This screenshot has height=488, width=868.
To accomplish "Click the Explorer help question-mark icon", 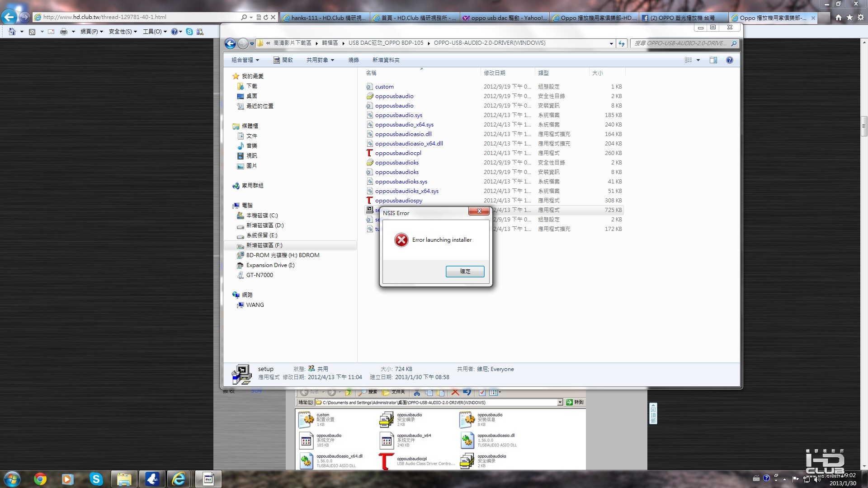I will click(729, 60).
